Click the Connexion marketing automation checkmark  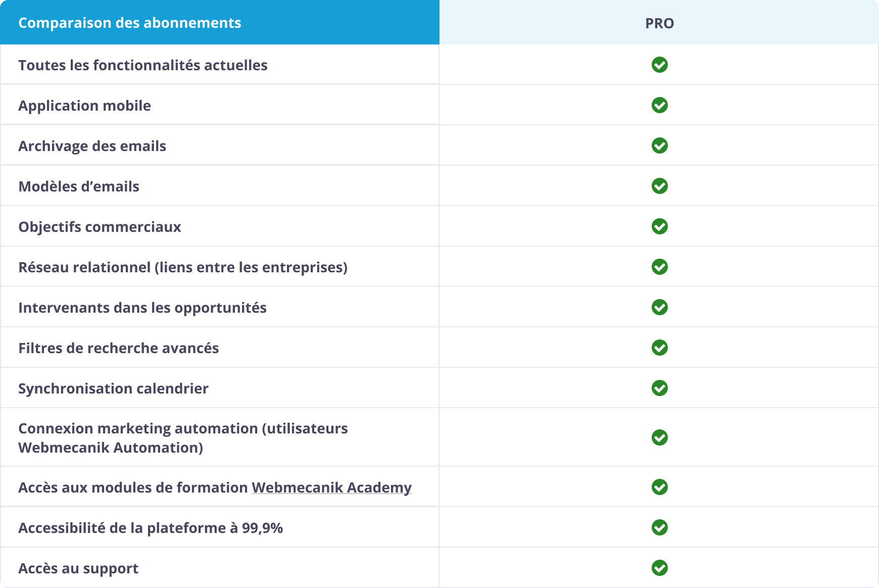click(659, 437)
